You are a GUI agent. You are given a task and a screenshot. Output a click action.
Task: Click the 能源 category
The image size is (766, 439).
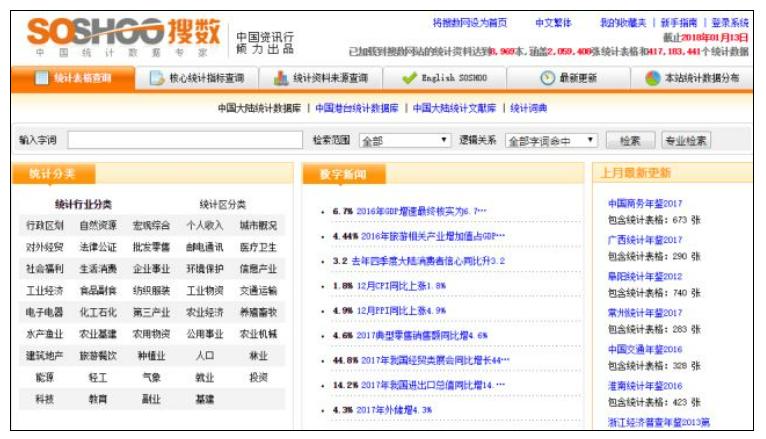(45, 377)
